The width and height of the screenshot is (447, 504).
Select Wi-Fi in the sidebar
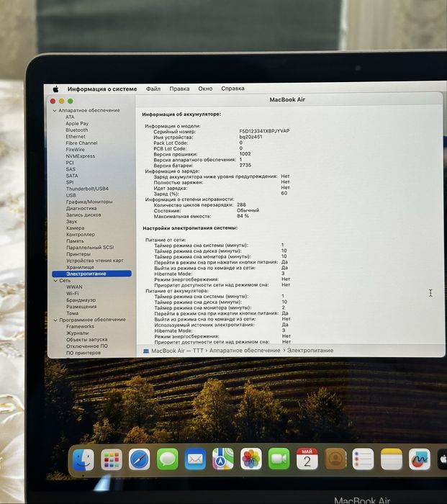(73, 294)
